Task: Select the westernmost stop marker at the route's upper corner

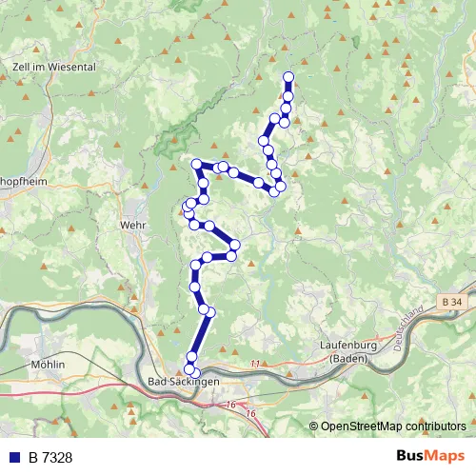Action: (x=197, y=164)
